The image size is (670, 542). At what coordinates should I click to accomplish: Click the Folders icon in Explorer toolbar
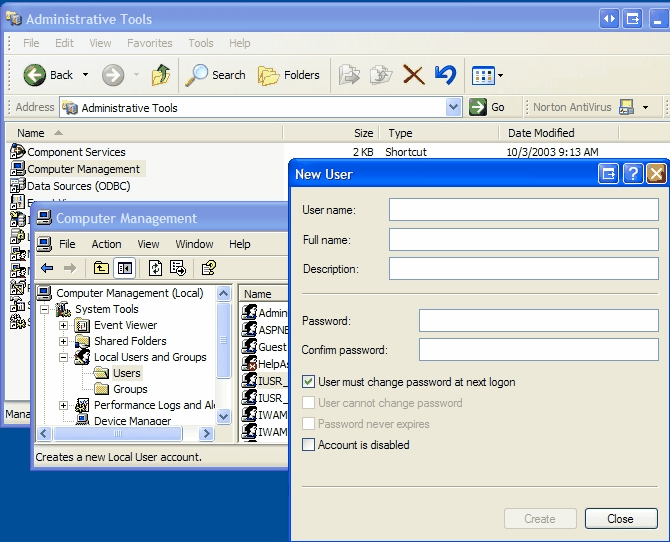(289, 75)
